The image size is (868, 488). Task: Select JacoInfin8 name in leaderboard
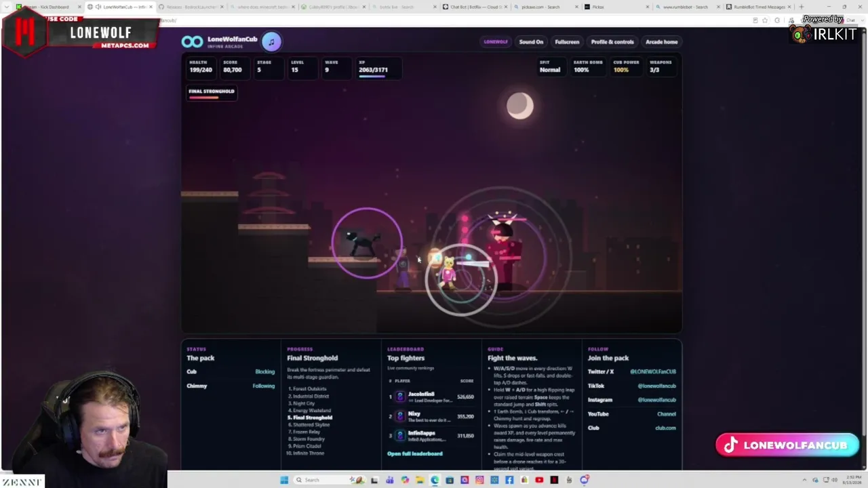(x=421, y=394)
